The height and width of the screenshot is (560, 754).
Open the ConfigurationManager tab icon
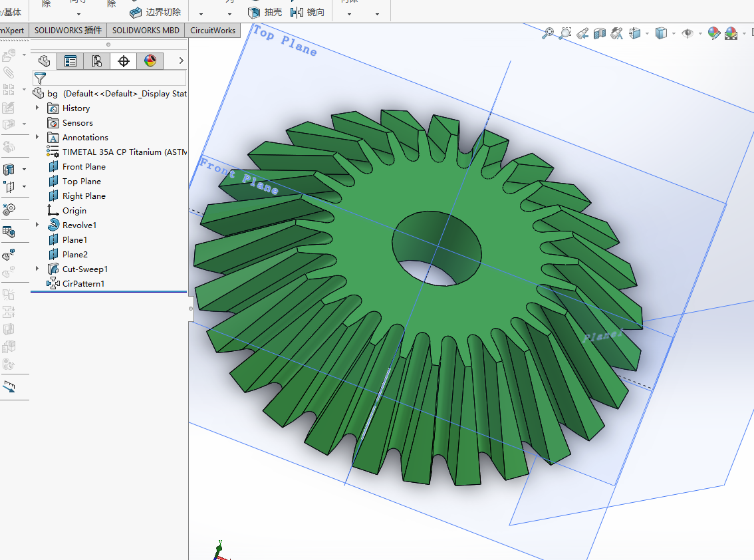pyautogui.click(x=96, y=61)
